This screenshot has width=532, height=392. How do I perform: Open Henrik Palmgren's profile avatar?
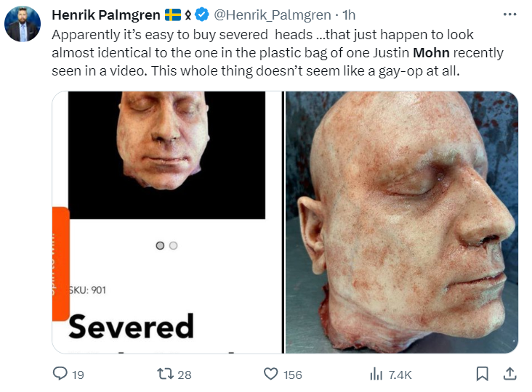point(23,24)
